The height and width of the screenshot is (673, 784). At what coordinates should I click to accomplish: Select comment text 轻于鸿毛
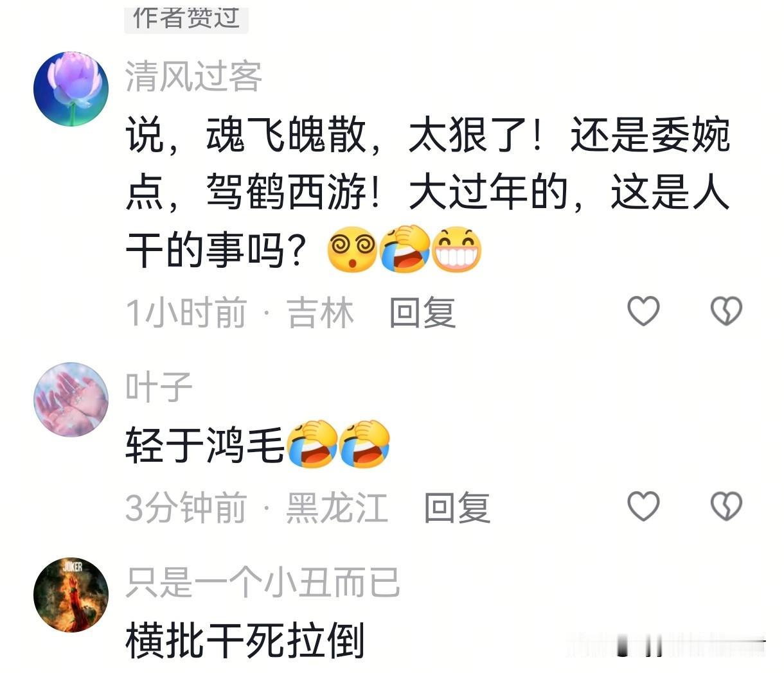(204, 445)
